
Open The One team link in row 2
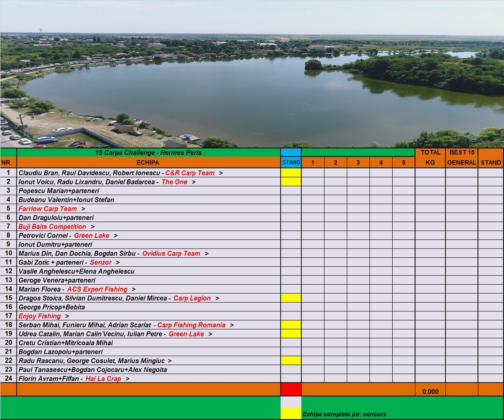[x=174, y=182]
